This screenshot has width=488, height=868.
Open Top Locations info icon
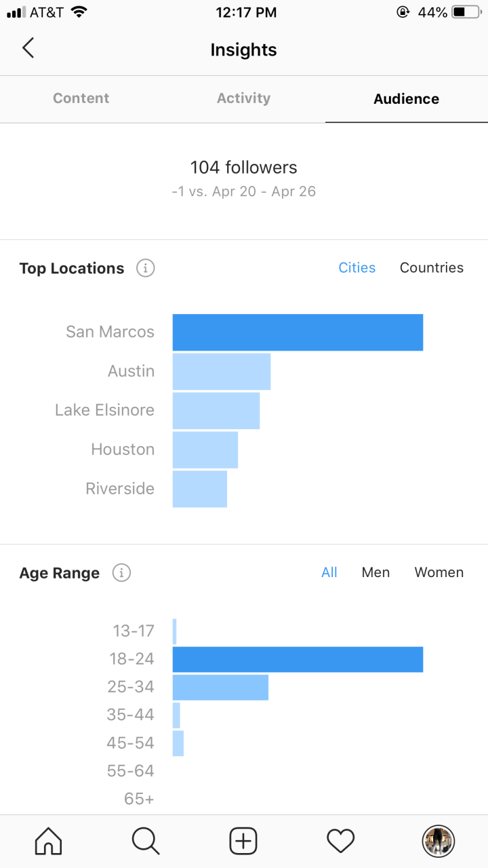145,269
